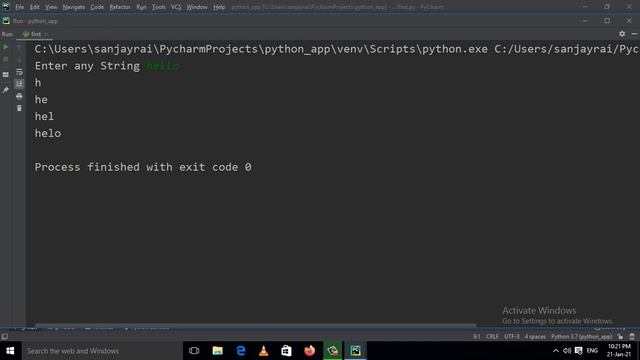640x360 pixels.
Task: Open the Run menu
Action: [x=141, y=7]
